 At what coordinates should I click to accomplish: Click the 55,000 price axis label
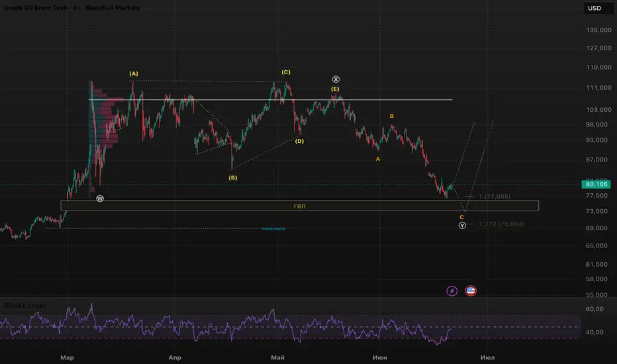[x=596, y=295]
